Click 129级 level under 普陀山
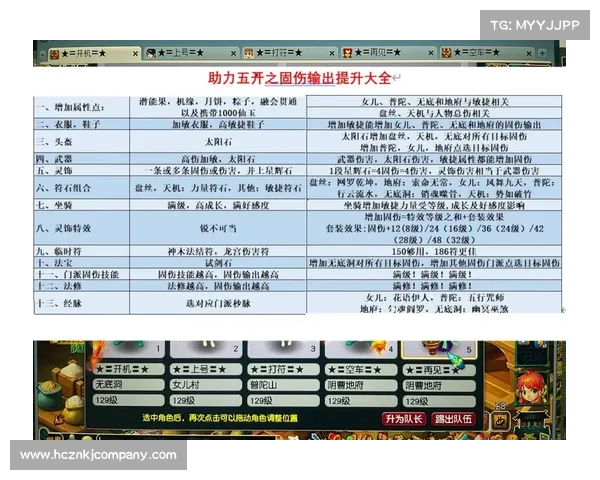Screen dimensions: 600x480 pyautogui.click(x=283, y=400)
